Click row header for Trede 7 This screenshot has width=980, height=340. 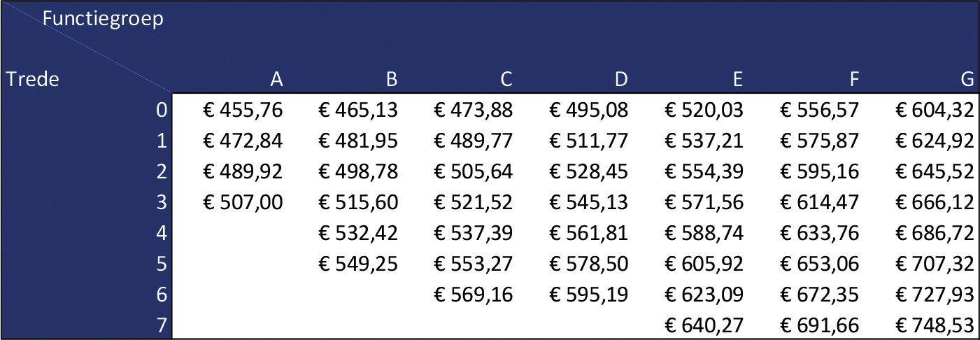(162, 326)
